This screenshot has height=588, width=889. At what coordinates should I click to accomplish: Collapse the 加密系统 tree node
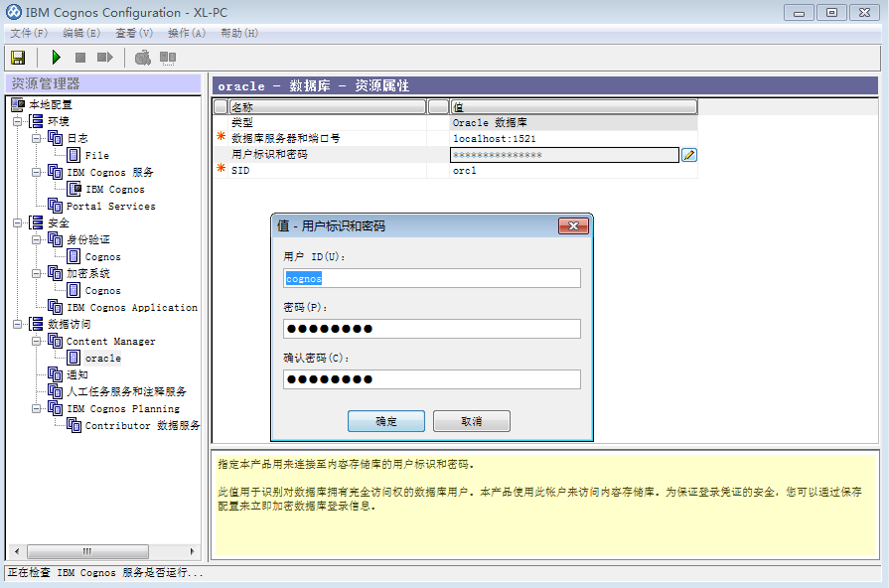point(37,274)
